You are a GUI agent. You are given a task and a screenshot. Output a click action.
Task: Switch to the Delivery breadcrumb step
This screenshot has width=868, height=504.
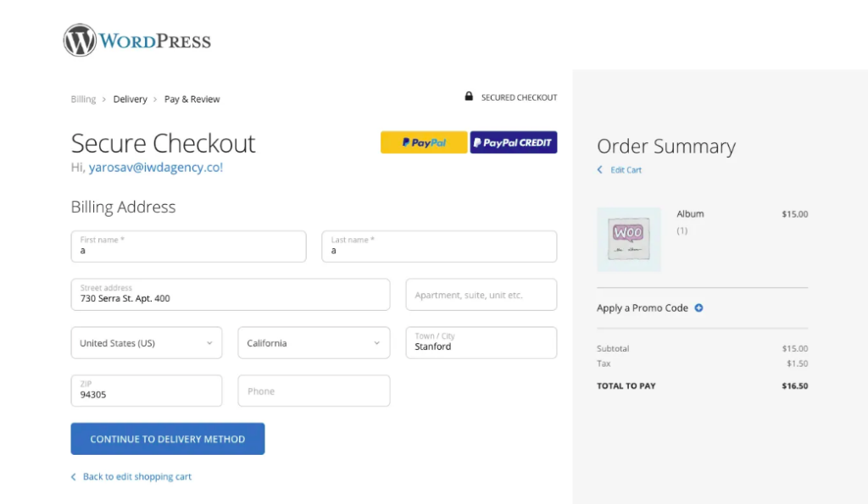130,99
